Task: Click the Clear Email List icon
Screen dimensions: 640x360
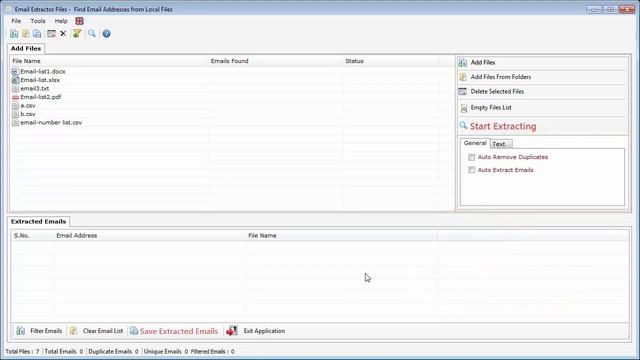Action: pyautogui.click(x=73, y=331)
